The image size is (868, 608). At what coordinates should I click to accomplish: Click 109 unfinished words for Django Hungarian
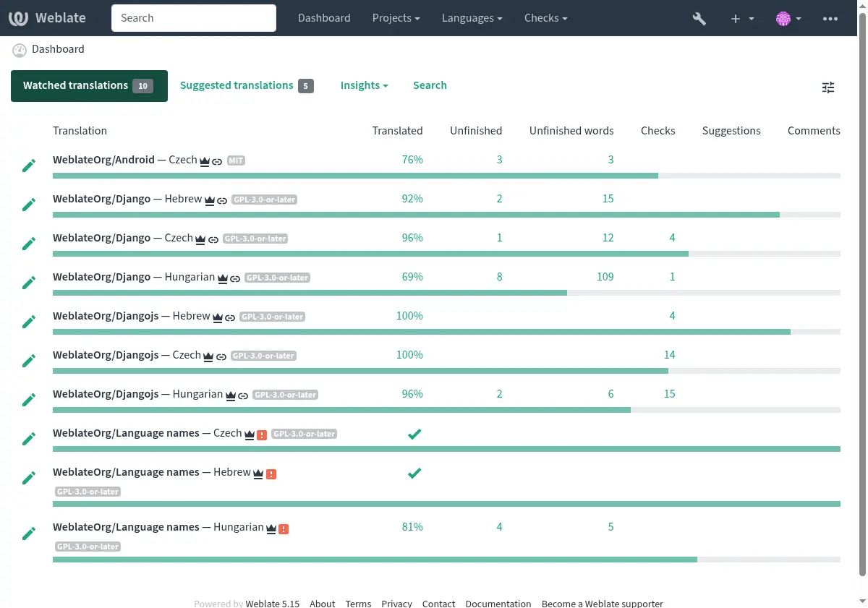pyautogui.click(x=605, y=277)
